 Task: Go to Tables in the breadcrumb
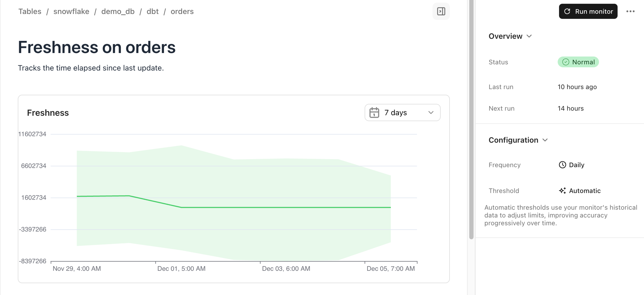[30, 11]
